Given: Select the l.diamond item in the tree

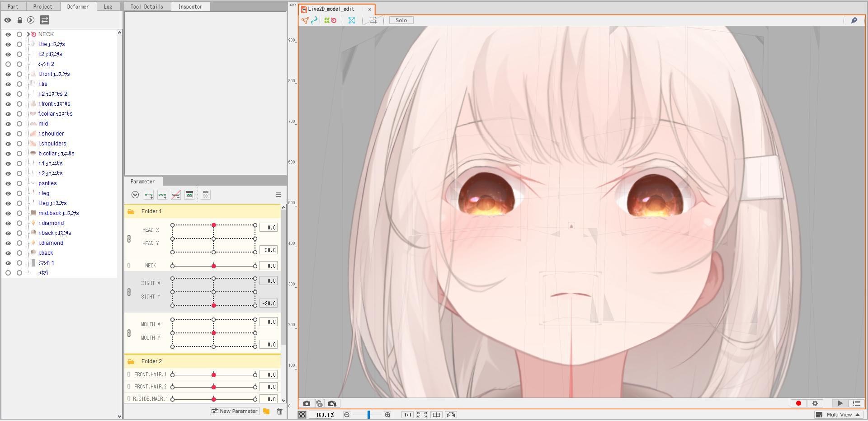Looking at the screenshot, I should pyautogui.click(x=51, y=243).
